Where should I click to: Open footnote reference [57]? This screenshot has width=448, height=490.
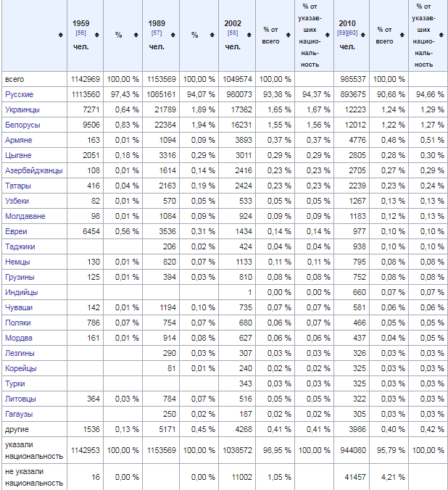(x=157, y=33)
